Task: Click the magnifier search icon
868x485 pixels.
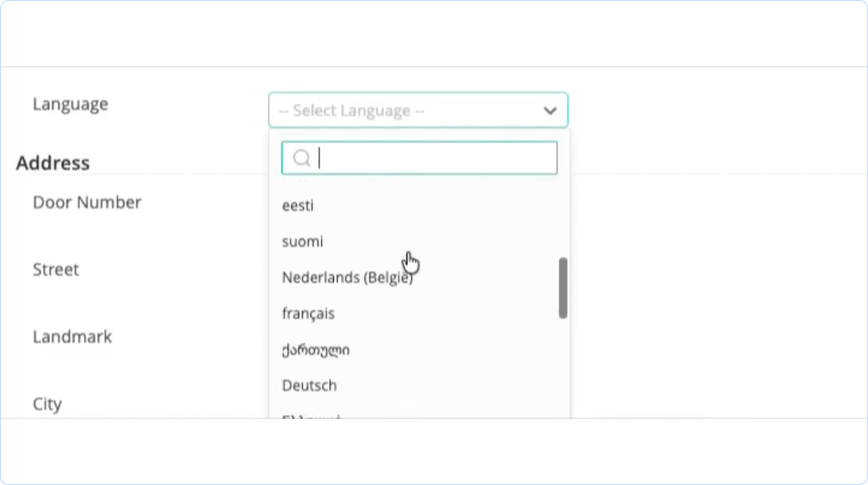Action: point(301,158)
